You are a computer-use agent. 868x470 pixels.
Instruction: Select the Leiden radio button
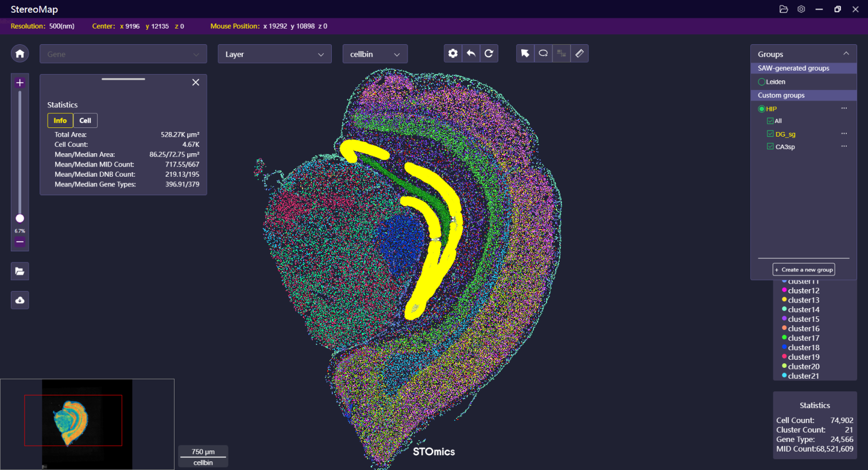tap(762, 82)
